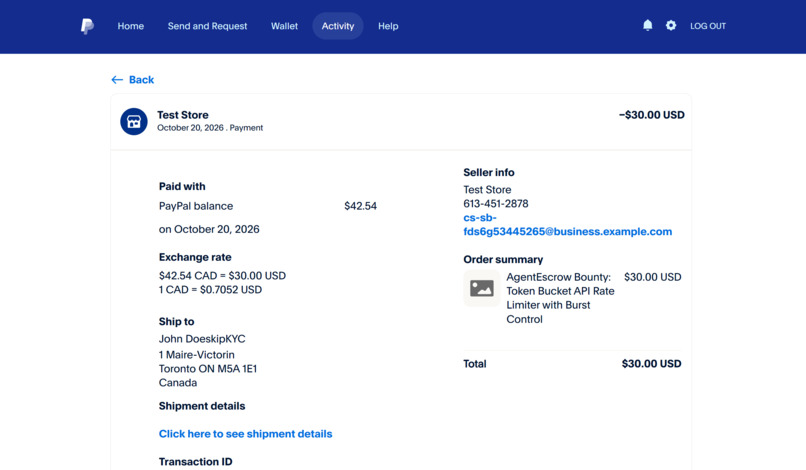The height and width of the screenshot is (470, 806).
Task: Open the settings gear icon
Action: tap(671, 25)
